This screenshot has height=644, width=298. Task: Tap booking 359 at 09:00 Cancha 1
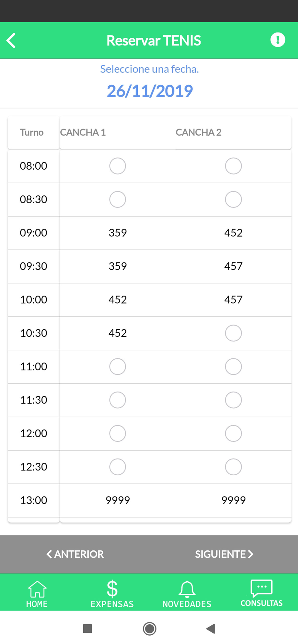point(117,233)
